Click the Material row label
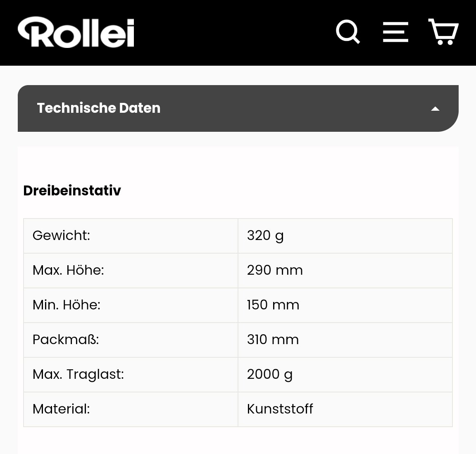 [61, 409]
